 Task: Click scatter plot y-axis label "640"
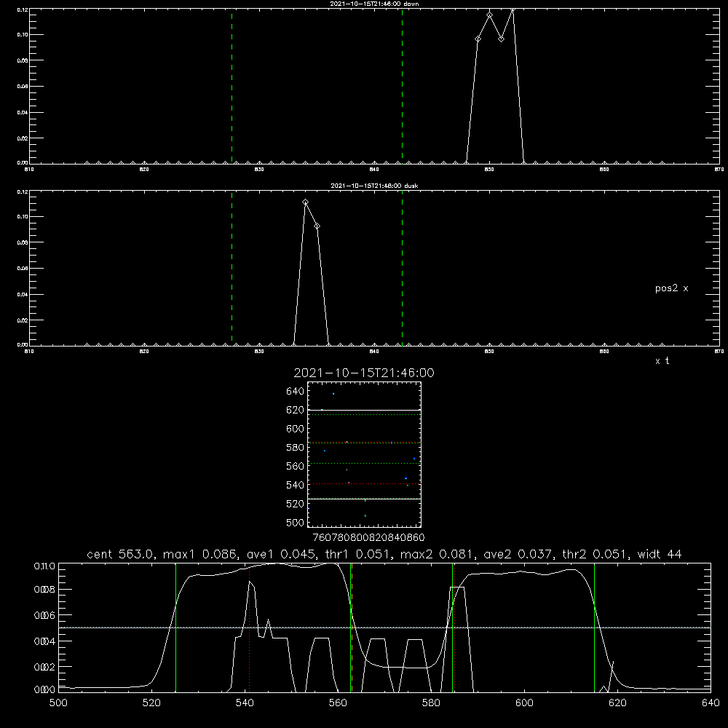(296, 392)
